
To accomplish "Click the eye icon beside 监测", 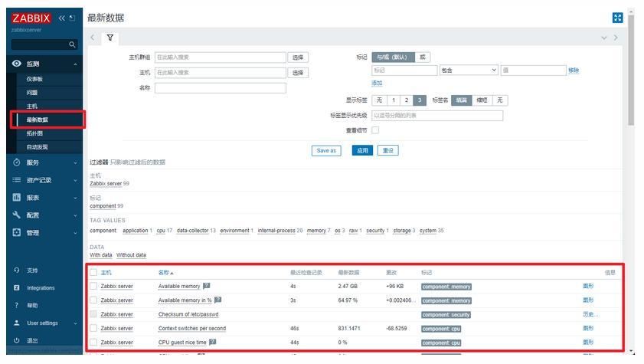I will click(16, 64).
